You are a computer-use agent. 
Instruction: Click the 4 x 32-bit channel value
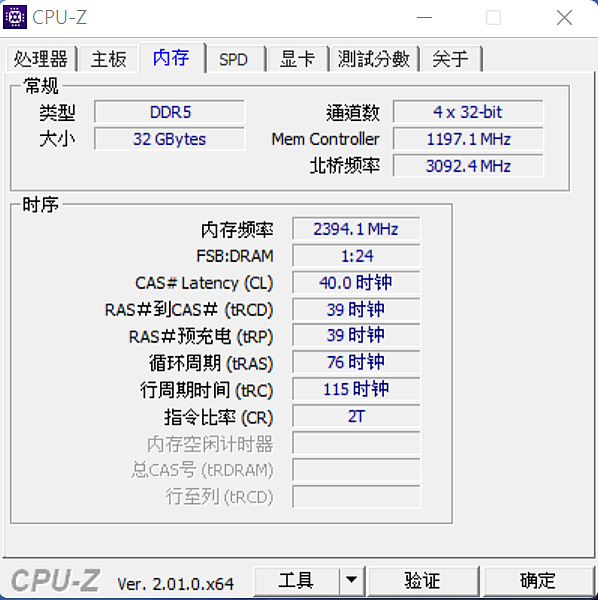[x=468, y=112]
